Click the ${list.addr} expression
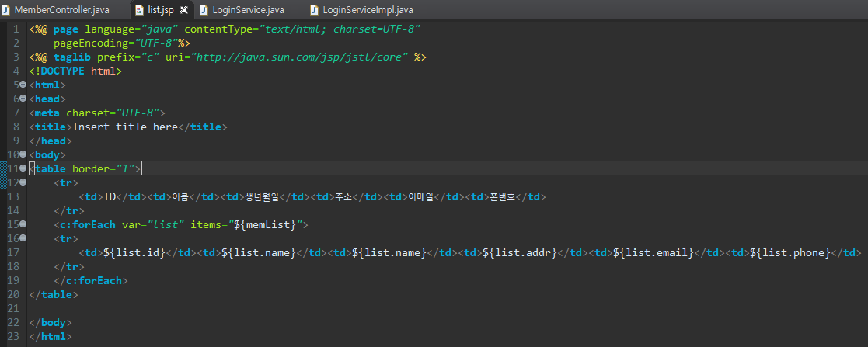 coord(520,252)
